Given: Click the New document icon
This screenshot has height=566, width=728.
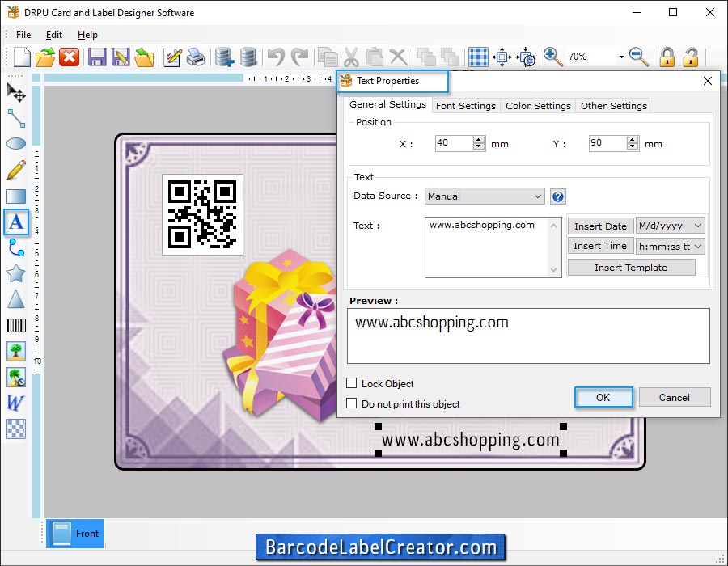Looking at the screenshot, I should pos(22,57).
